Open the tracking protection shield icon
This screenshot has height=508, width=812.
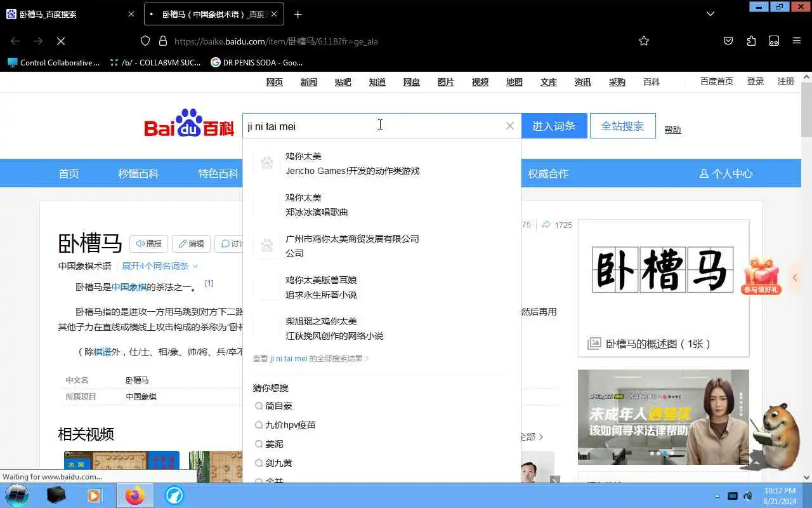click(145, 41)
